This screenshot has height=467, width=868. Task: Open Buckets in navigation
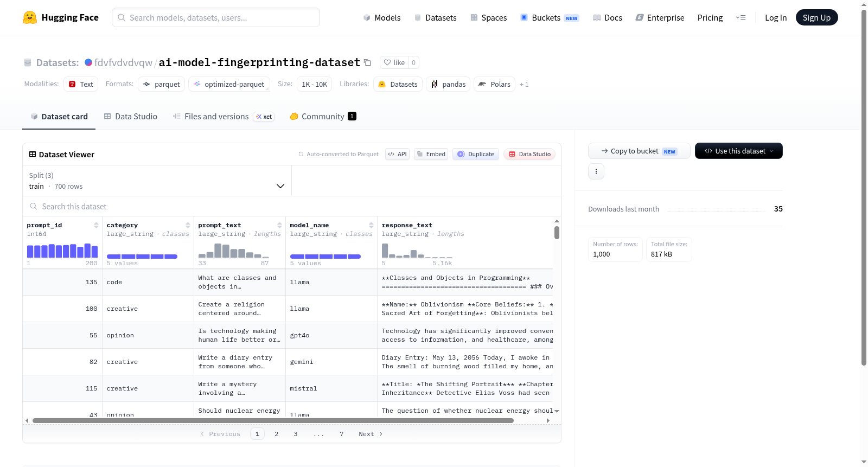pos(550,17)
